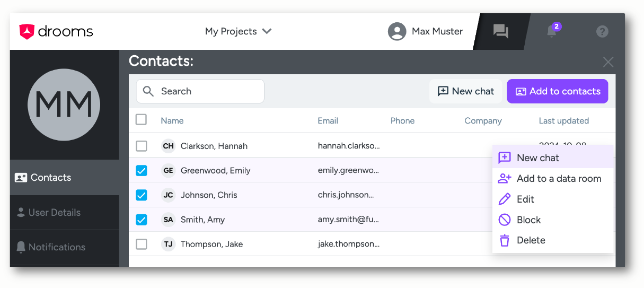Open the Max Muster user name

click(437, 31)
